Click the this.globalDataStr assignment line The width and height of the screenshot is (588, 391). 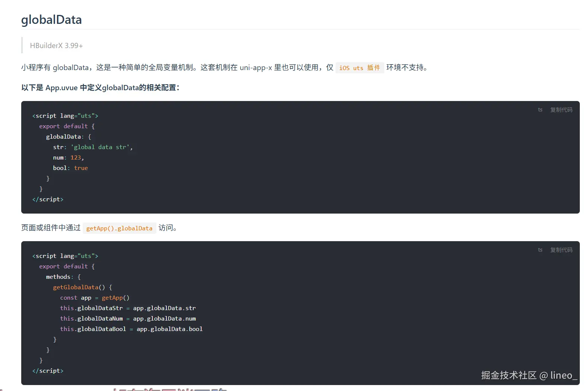(x=128, y=308)
